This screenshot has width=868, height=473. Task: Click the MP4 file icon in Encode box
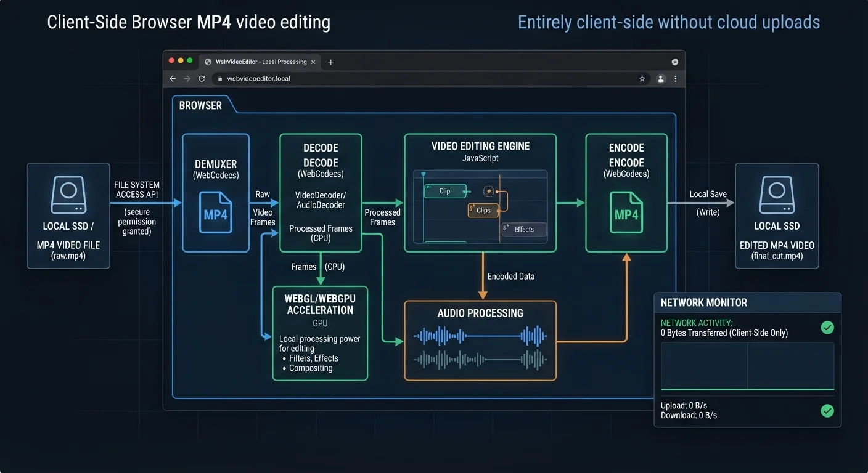[626, 212]
